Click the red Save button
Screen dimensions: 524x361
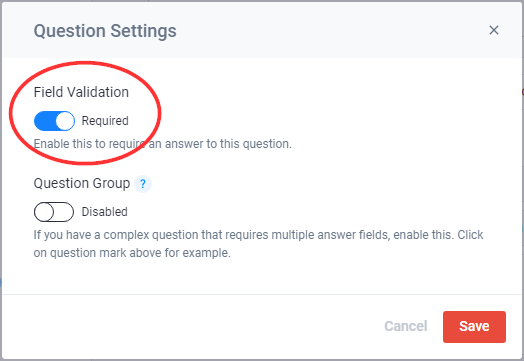tap(474, 327)
